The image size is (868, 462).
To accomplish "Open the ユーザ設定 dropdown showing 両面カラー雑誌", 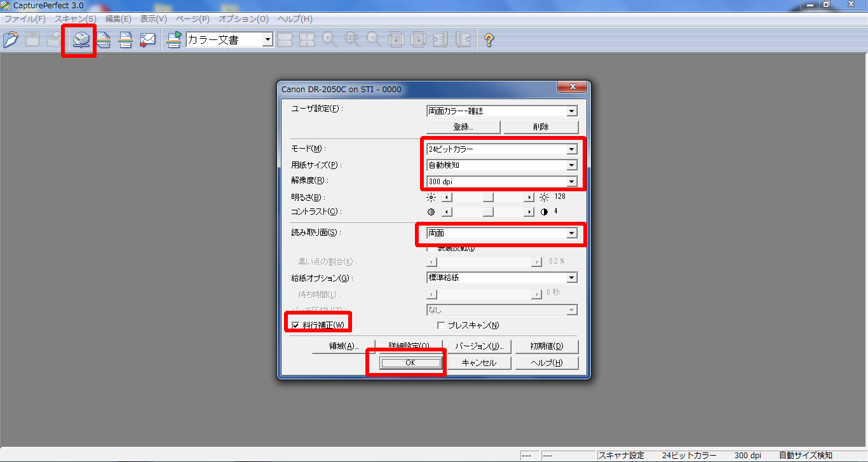I will [502, 111].
